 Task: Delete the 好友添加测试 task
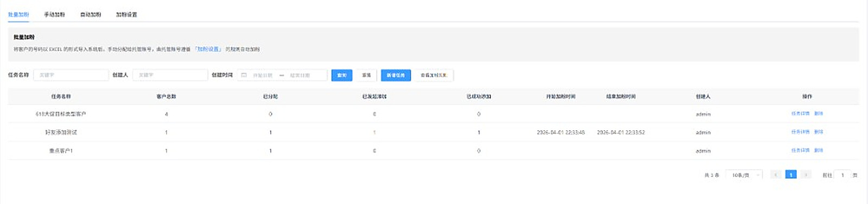click(819, 132)
